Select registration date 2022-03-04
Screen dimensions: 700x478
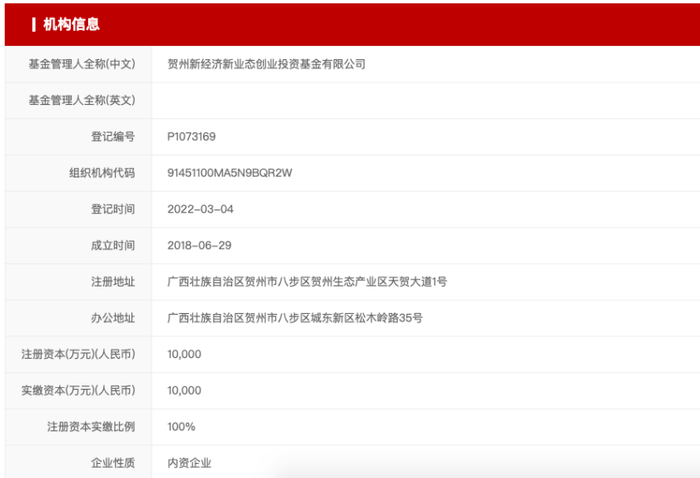(x=200, y=209)
